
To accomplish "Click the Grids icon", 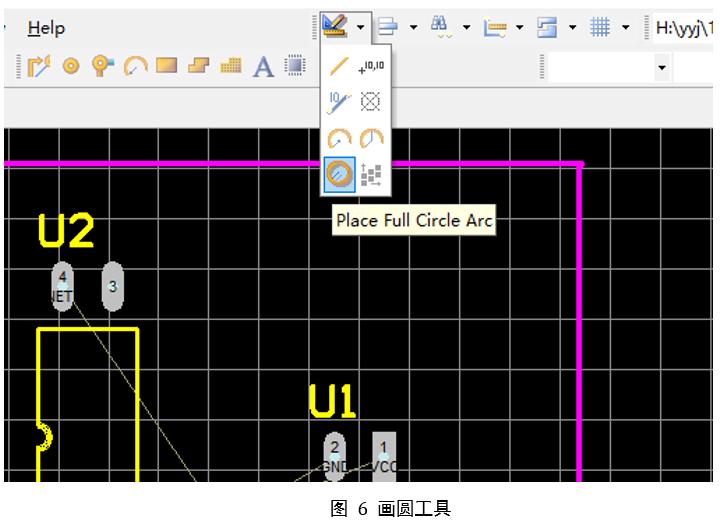I will pos(600,27).
